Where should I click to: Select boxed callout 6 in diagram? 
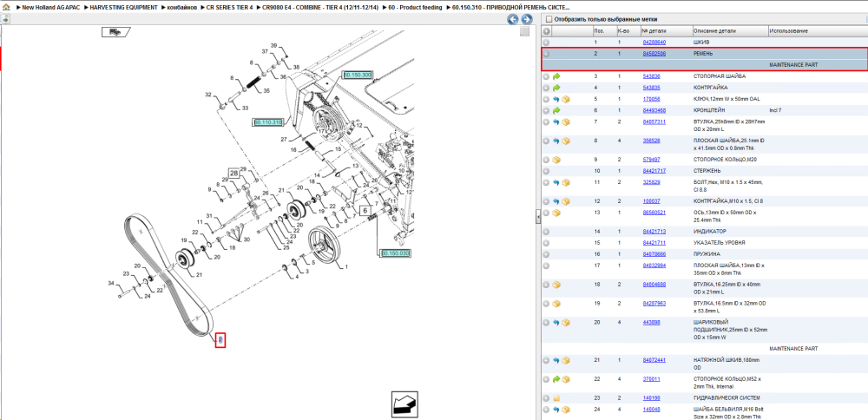tap(365, 210)
